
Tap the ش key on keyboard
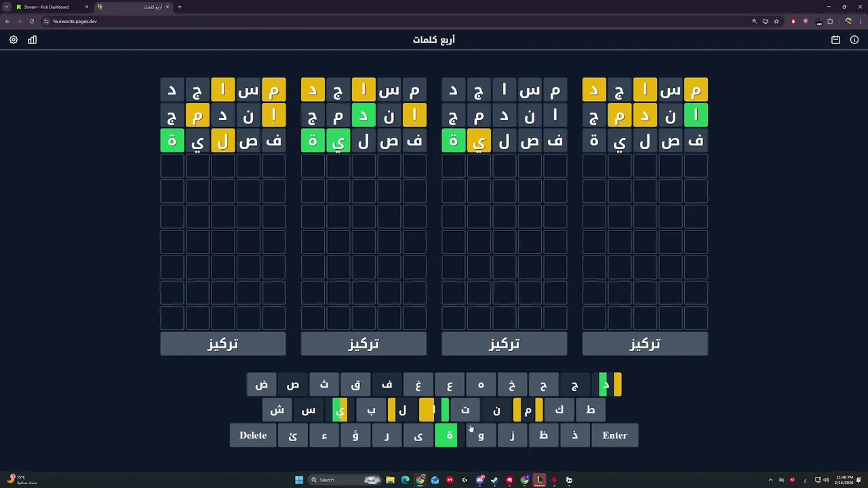(277, 410)
